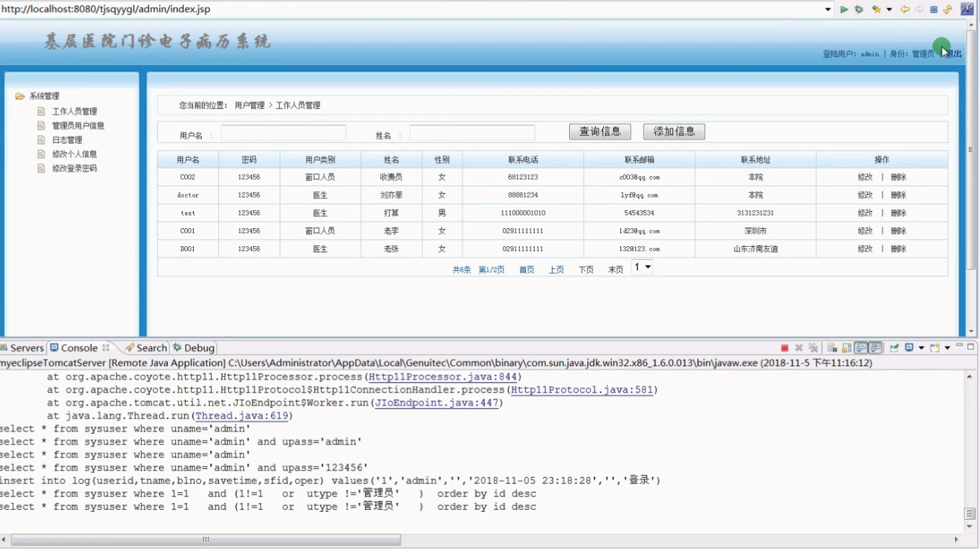
Task: Click the file icon beside 修改登录密码
Action: coord(41,169)
